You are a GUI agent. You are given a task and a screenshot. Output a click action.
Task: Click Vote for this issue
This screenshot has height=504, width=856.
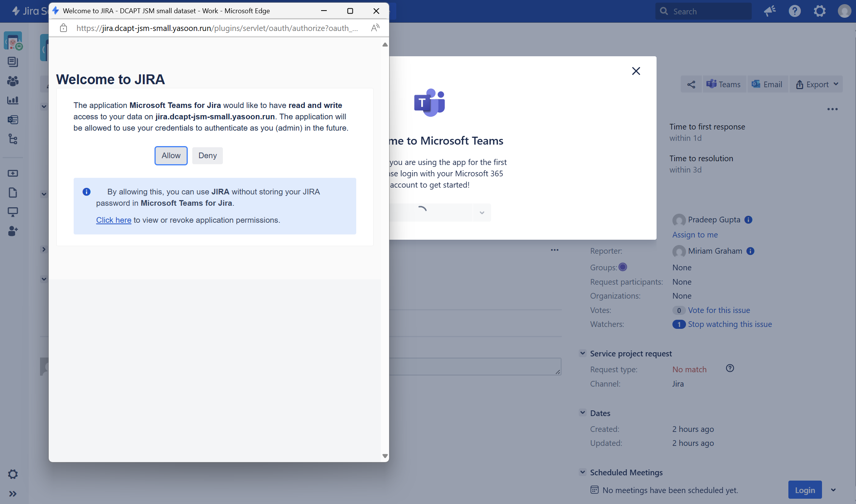[718, 310]
